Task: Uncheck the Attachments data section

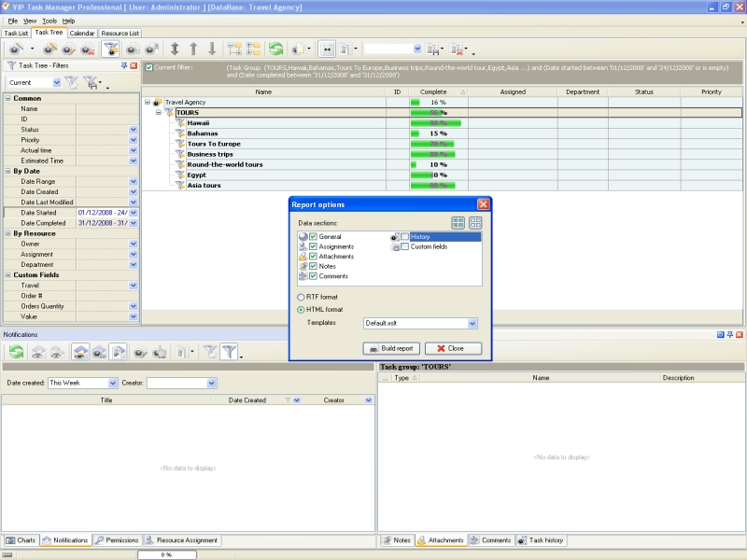Action: [313, 256]
